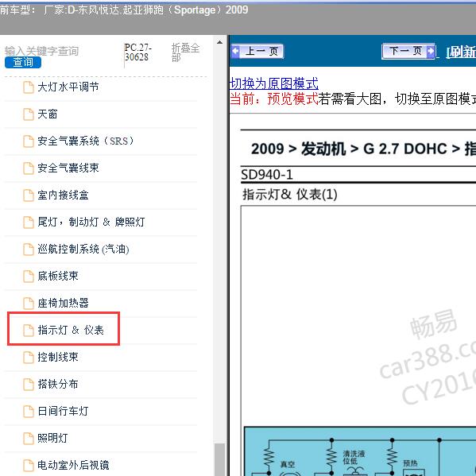Click the right arrow icon on 下一页
Screen dimensions: 476x476
point(431,51)
